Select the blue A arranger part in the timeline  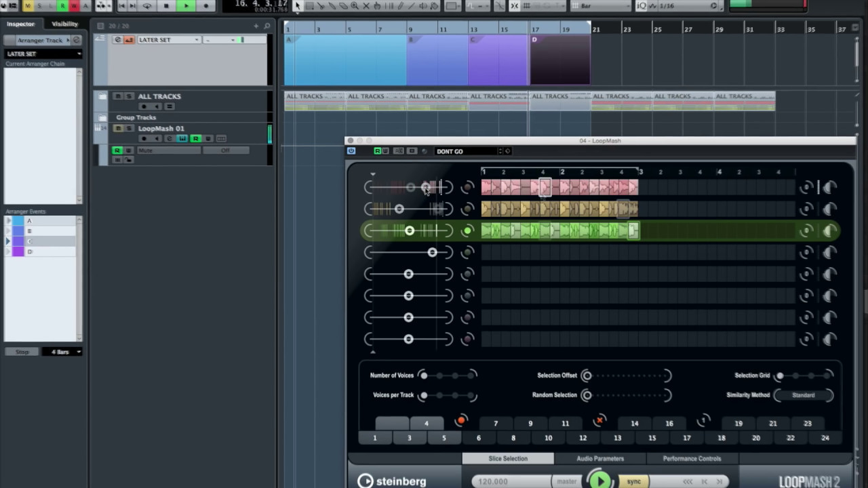(x=346, y=60)
